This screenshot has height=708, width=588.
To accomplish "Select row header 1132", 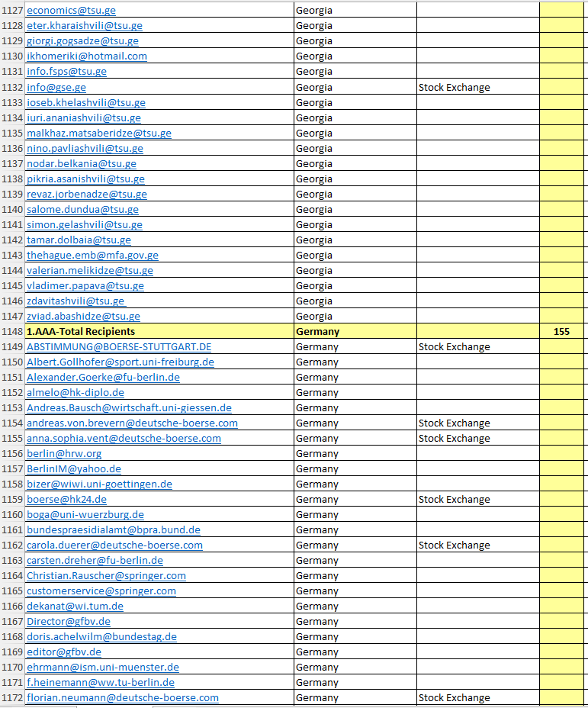I will pyautogui.click(x=12, y=87).
